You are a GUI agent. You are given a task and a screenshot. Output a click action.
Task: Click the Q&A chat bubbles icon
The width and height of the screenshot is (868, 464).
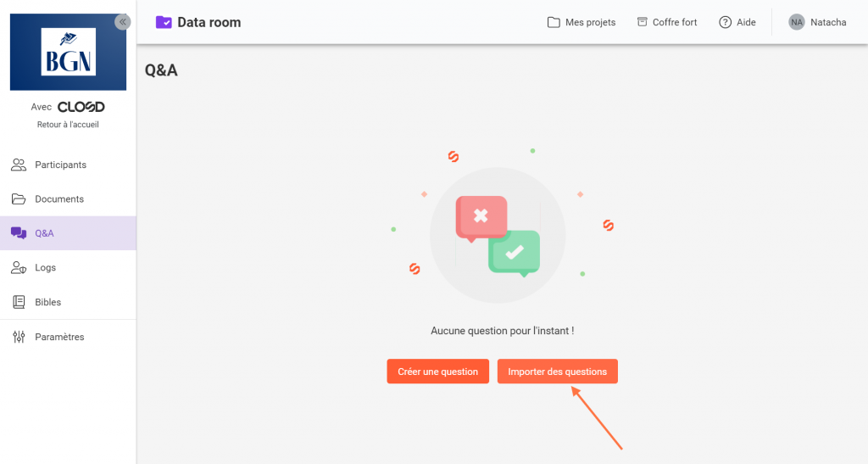(19, 233)
